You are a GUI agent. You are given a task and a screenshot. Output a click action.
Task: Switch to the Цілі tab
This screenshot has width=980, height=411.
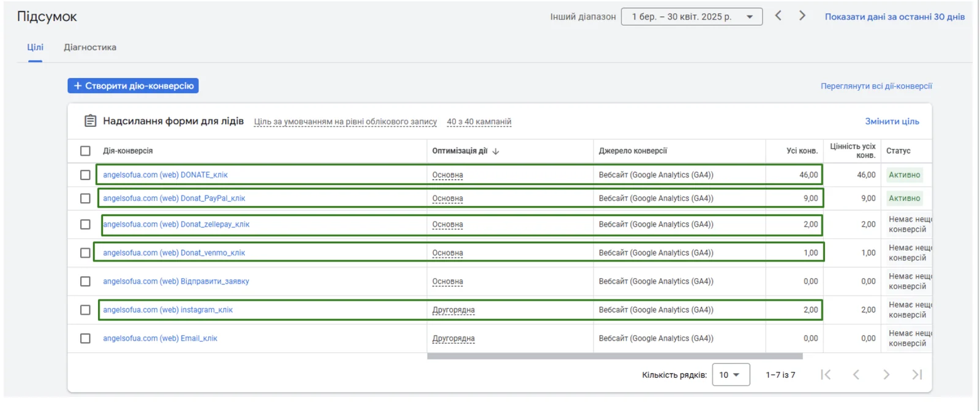[35, 47]
